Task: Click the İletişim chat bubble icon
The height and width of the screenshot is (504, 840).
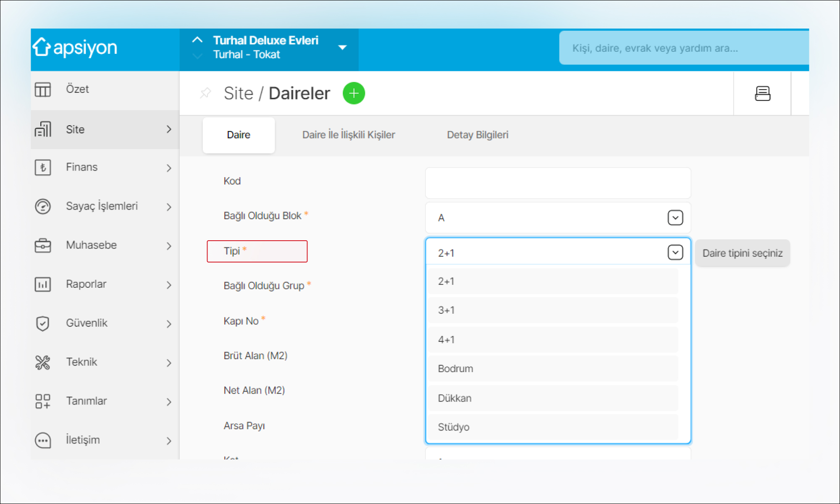Action: [43, 440]
